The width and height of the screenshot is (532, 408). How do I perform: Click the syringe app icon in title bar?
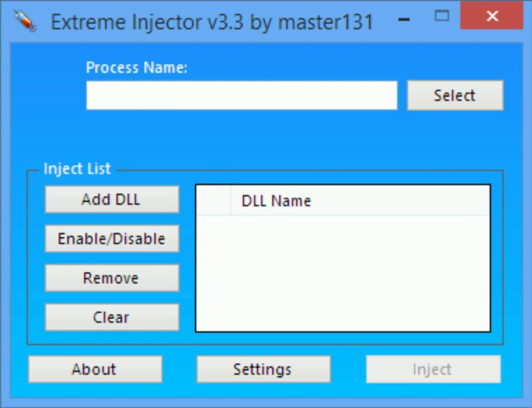tap(24, 20)
